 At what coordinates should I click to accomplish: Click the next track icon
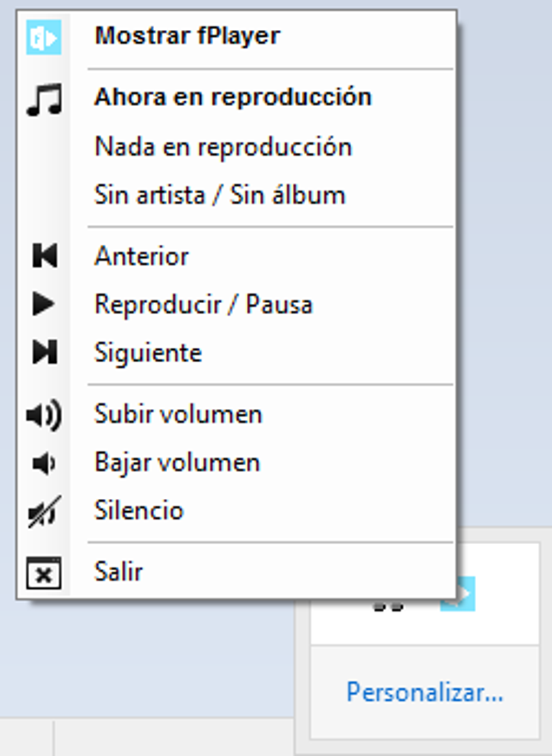(x=44, y=353)
